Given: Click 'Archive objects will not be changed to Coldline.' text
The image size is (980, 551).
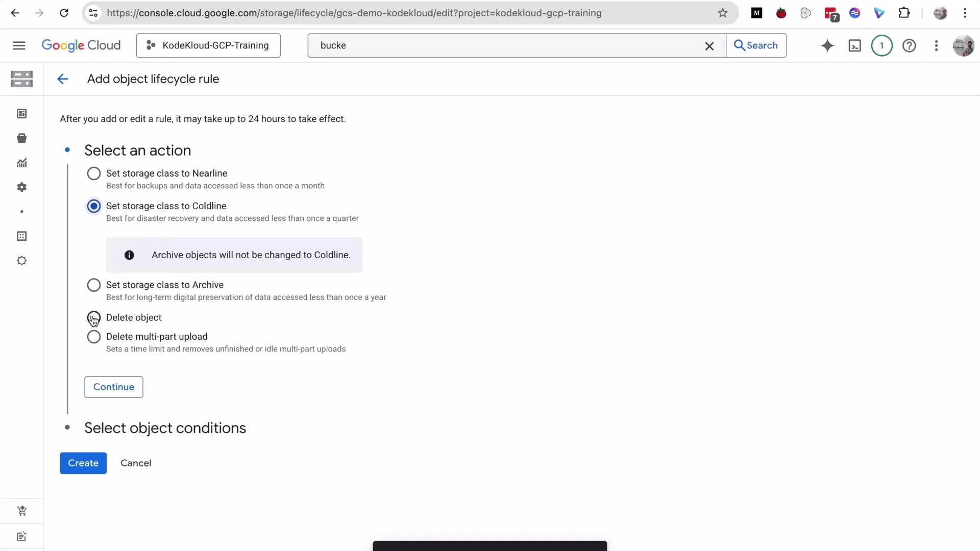Looking at the screenshot, I should pyautogui.click(x=251, y=255).
